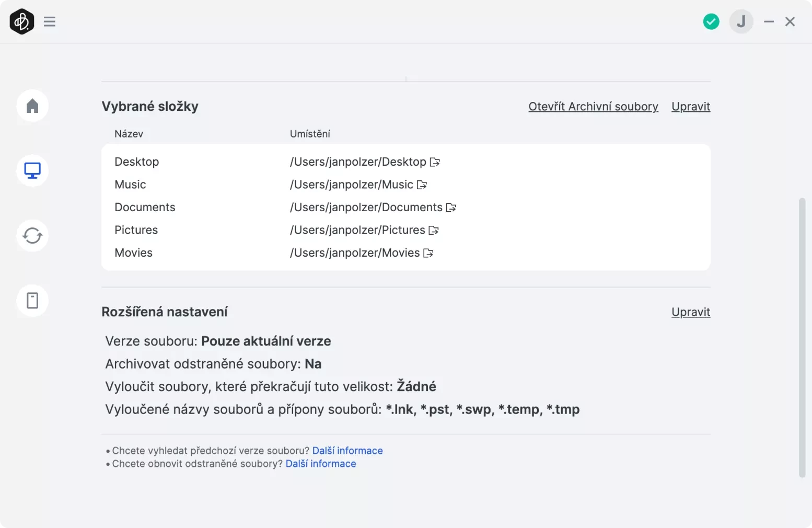This screenshot has width=812, height=528.
Task: Reveal Pictures folder location icon
Action: point(434,230)
